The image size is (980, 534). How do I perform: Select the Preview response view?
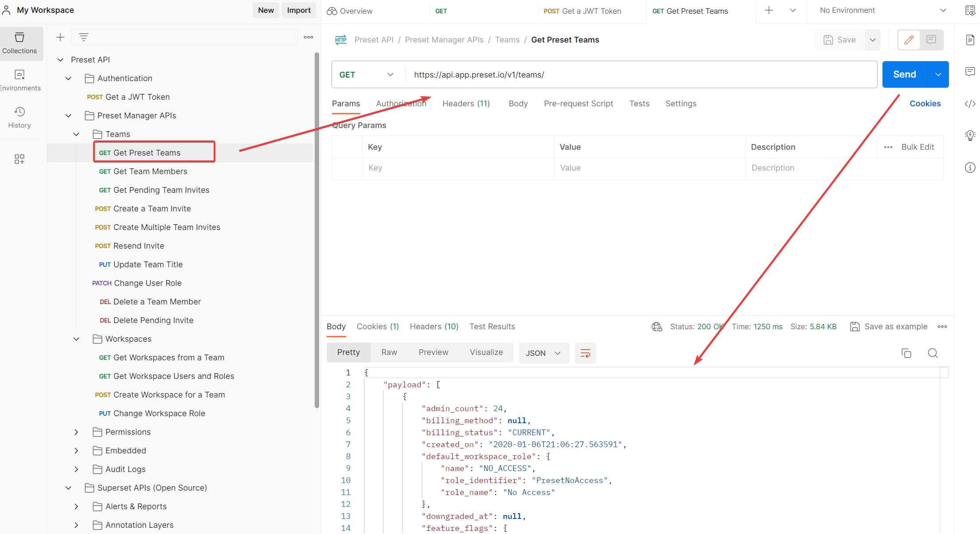click(x=433, y=352)
